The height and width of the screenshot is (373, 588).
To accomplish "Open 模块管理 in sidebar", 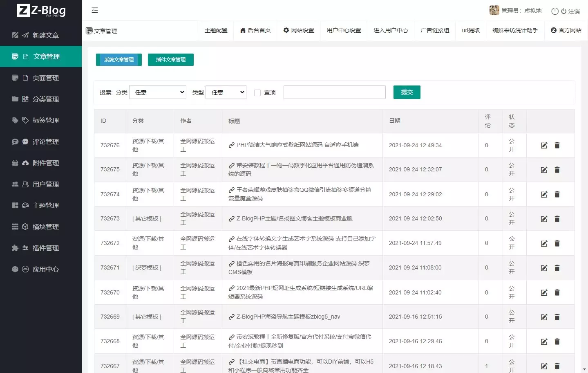I will pos(41,227).
